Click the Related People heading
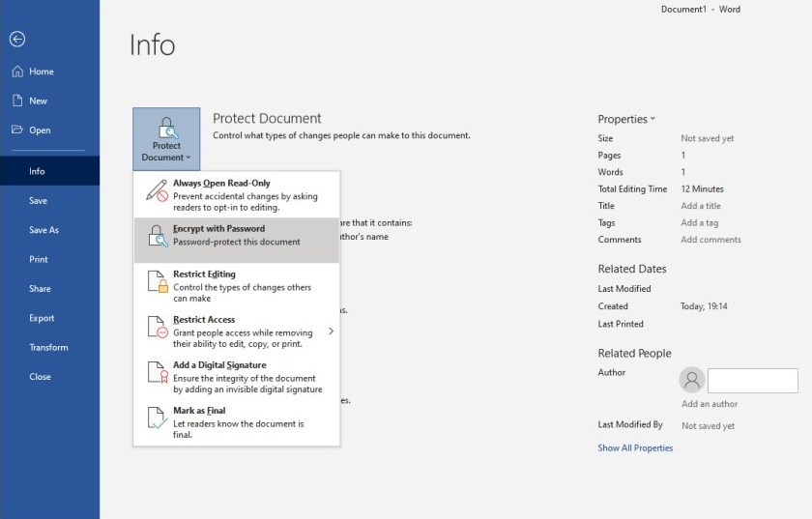The width and height of the screenshot is (812, 519). [634, 354]
